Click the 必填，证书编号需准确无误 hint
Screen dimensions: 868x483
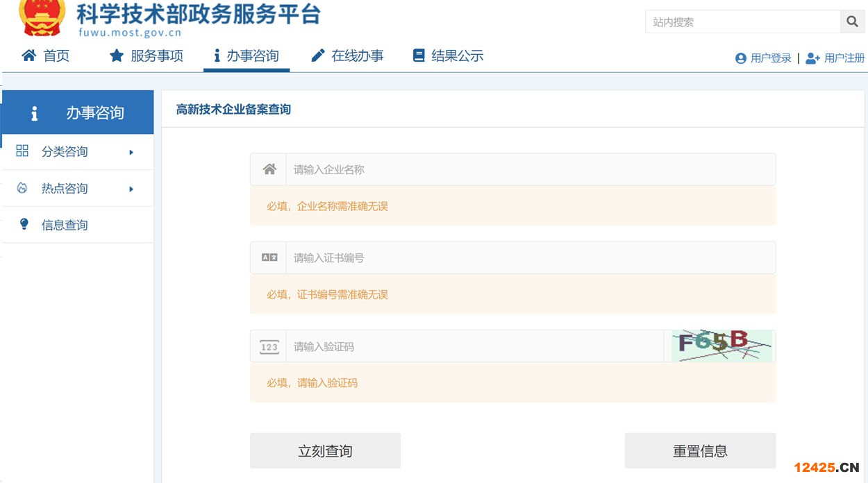tap(327, 294)
